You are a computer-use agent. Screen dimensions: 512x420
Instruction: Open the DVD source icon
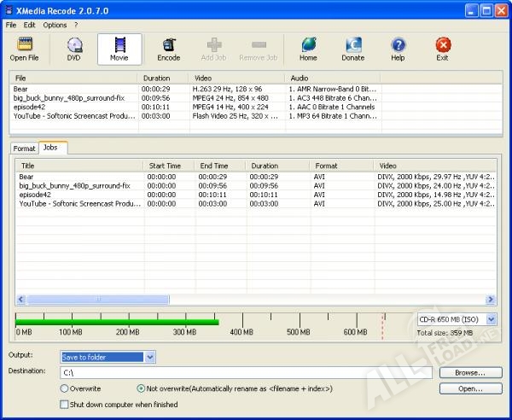pyautogui.click(x=75, y=45)
